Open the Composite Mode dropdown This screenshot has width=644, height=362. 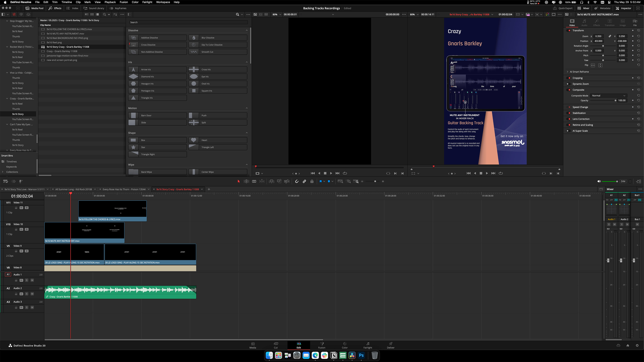coord(609,96)
